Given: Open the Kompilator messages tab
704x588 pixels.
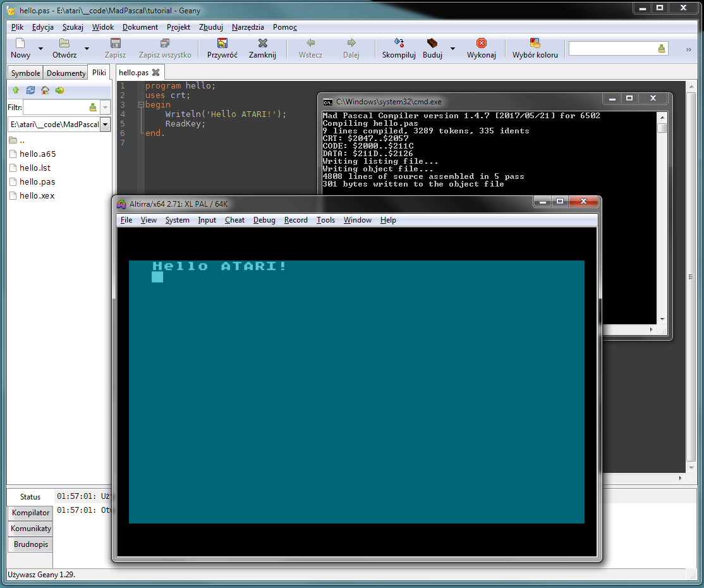Looking at the screenshot, I should [30, 513].
